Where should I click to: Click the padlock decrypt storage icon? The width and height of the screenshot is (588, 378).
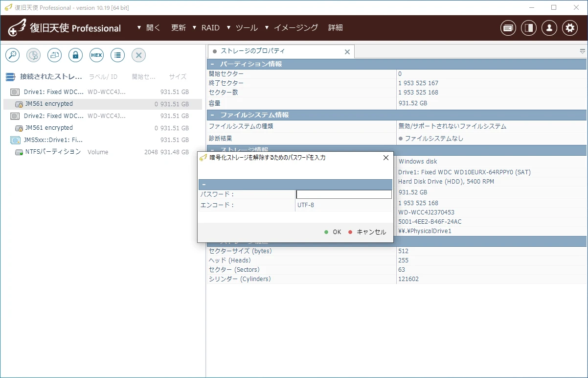(x=75, y=55)
